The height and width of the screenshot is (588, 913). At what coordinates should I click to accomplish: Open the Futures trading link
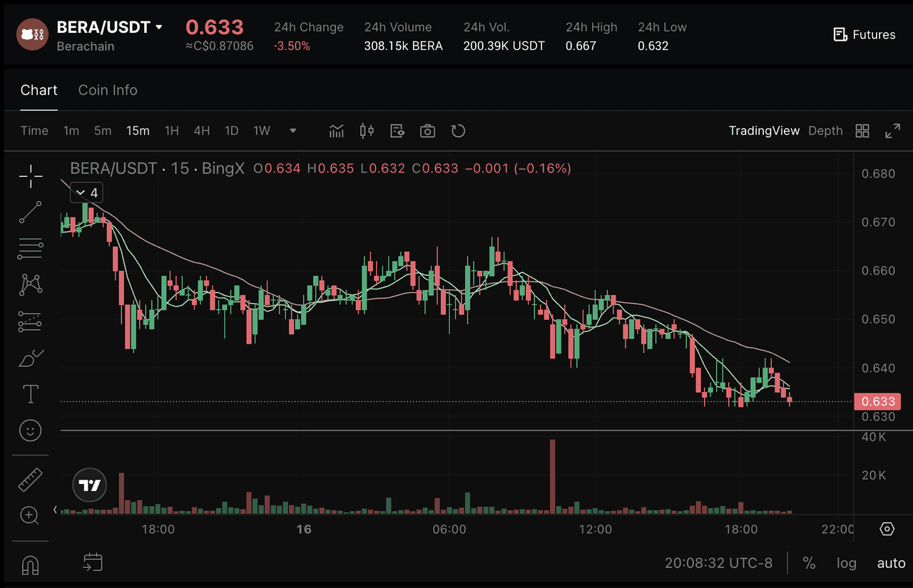[864, 35]
